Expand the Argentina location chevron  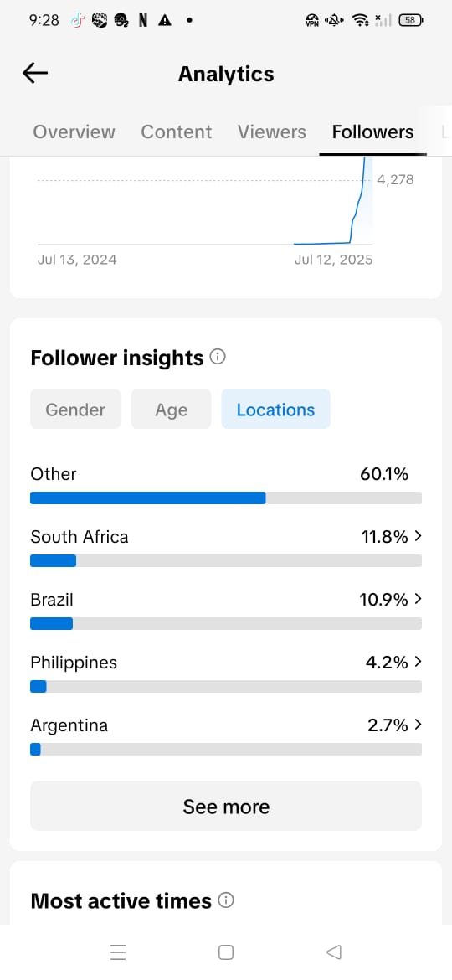coord(419,725)
